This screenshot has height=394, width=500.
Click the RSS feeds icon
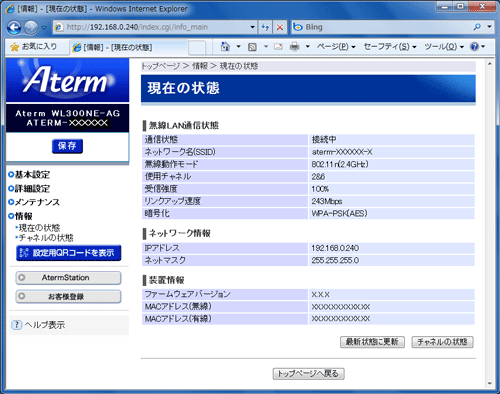pos(252,47)
